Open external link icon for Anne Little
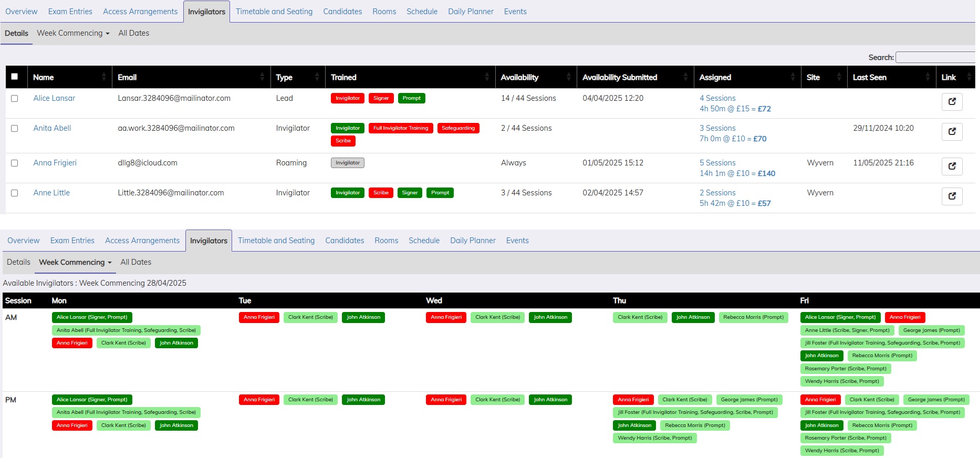Image resolution: width=980 pixels, height=458 pixels. click(952, 196)
